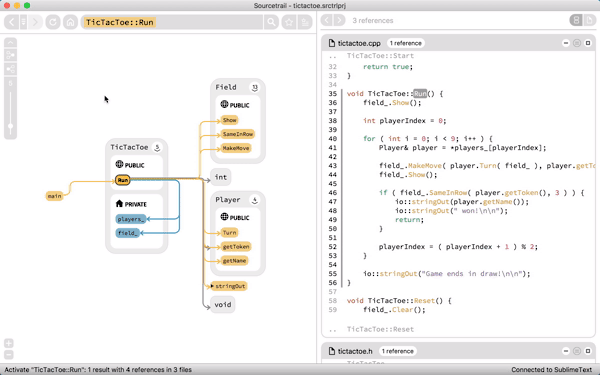Open the tictactoe.cpp file title

click(359, 43)
